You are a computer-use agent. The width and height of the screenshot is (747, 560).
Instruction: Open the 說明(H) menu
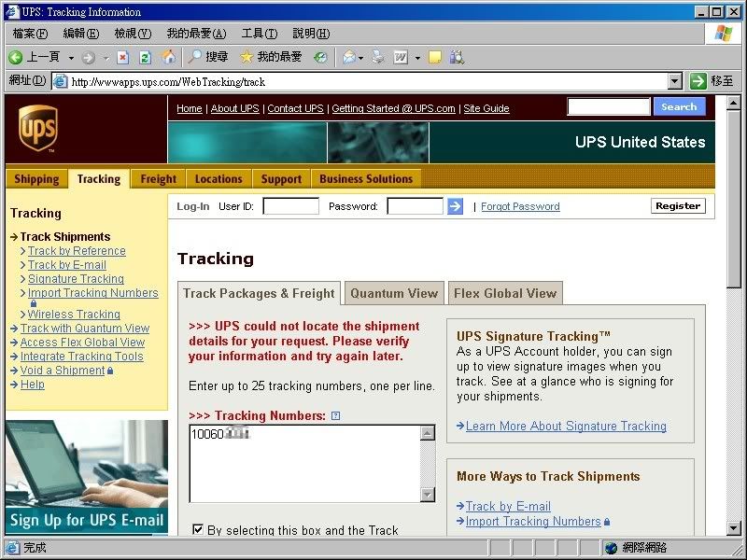click(x=311, y=34)
